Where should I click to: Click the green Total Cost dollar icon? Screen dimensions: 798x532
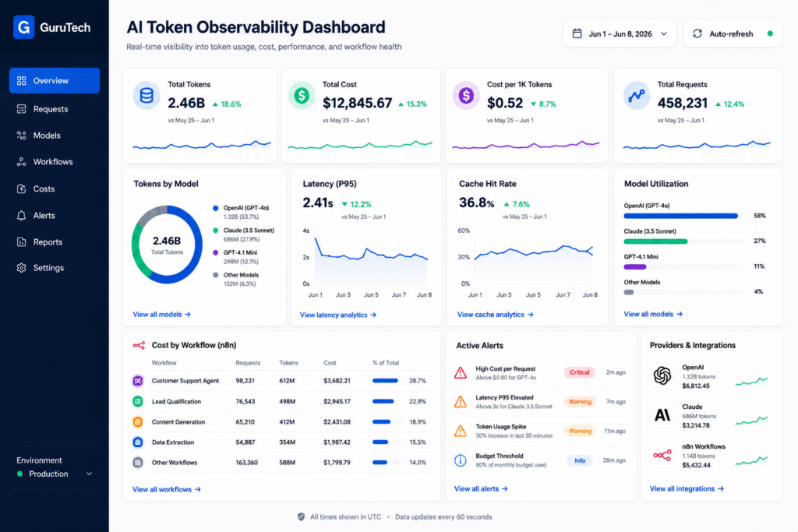pos(302,95)
